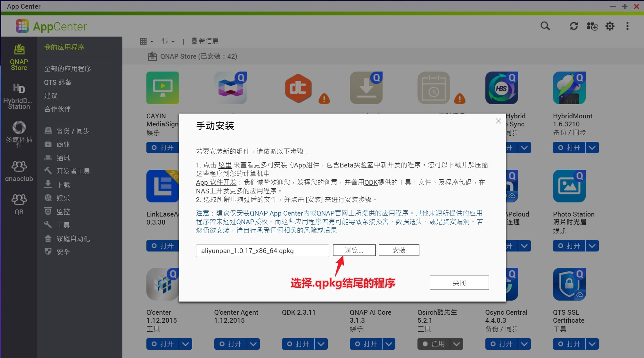Viewport: 644px width, 358px height.
Task: Click warning badge beside the calendar app
Action: (460, 99)
